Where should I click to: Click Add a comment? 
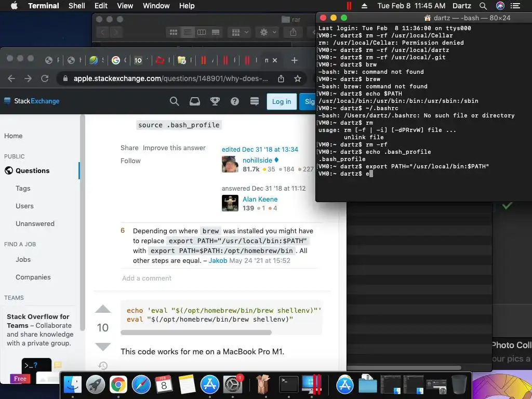tap(147, 278)
